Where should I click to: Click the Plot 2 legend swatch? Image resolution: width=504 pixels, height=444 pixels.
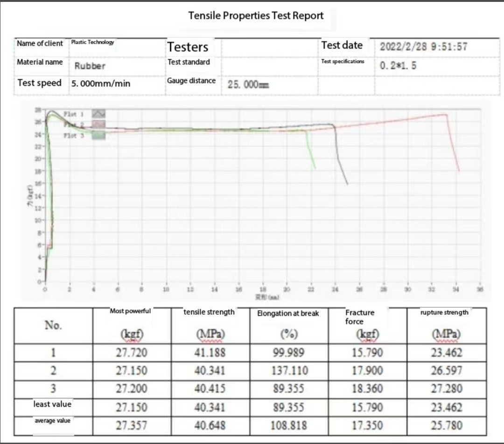98,124
